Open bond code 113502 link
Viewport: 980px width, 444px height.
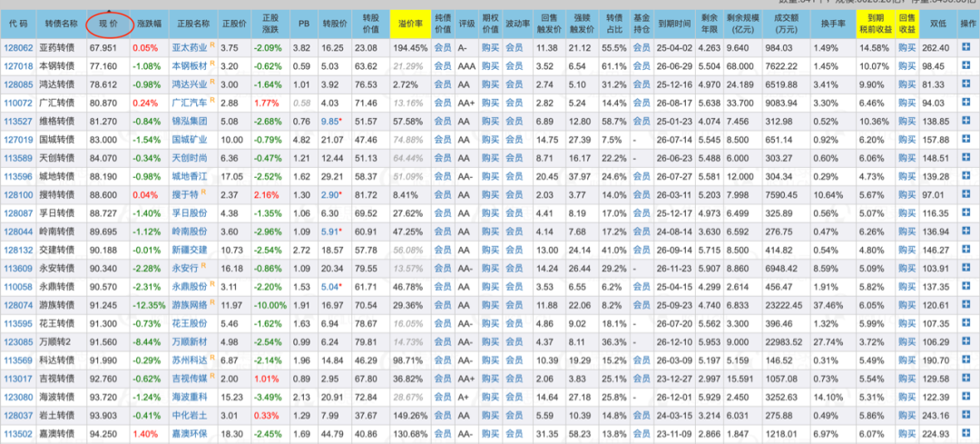click(x=18, y=435)
